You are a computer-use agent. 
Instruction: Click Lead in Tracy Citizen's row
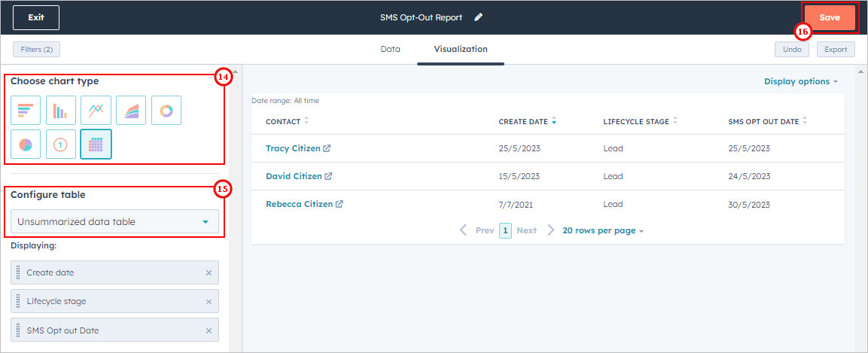click(613, 148)
